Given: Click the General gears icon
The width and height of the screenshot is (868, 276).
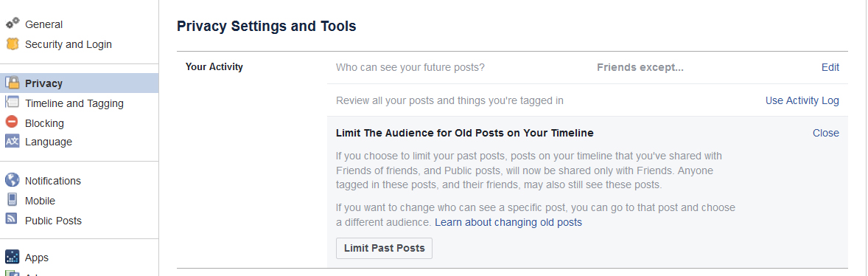Looking at the screenshot, I should point(13,24).
